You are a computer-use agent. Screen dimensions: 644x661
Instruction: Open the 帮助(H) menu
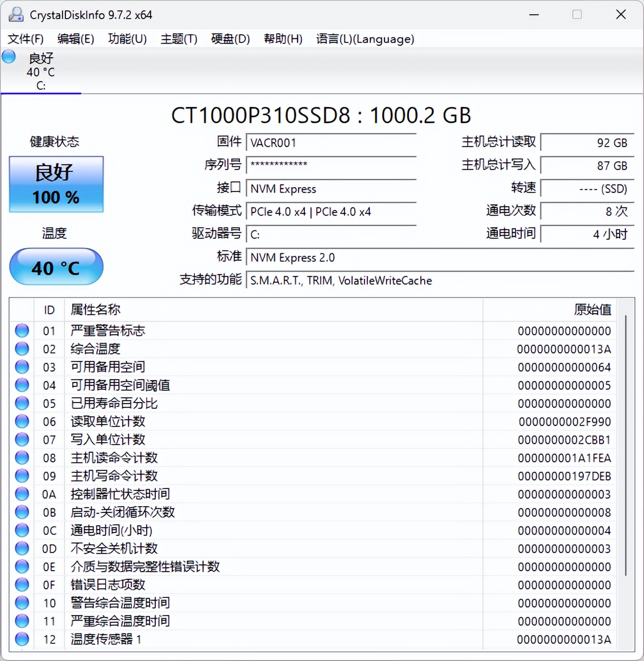point(283,39)
